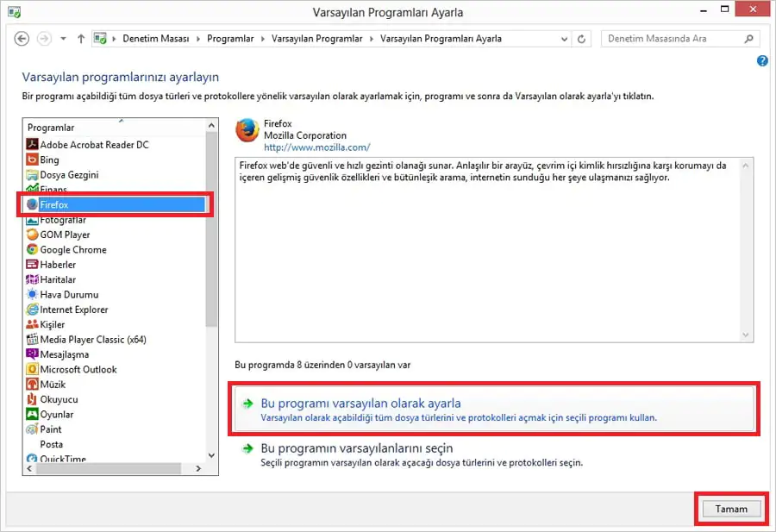Open the address bar history dropdown arrow
This screenshot has width=776, height=532.
pos(565,38)
